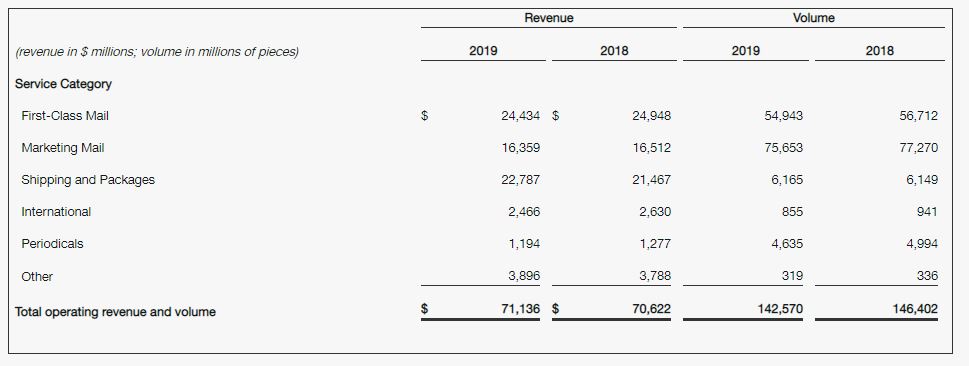Click the International row label
This screenshot has width=969, height=366.
[x=56, y=211]
